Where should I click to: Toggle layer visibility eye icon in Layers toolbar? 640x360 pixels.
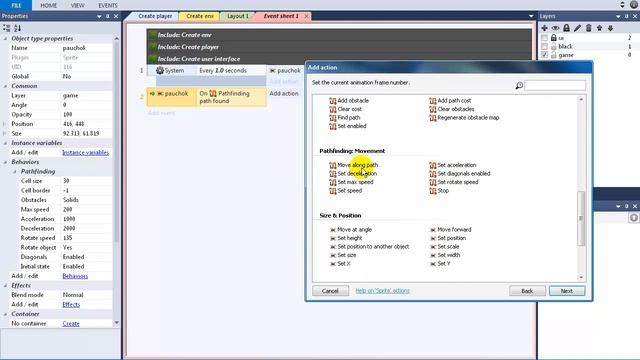click(x=555, y=28)
